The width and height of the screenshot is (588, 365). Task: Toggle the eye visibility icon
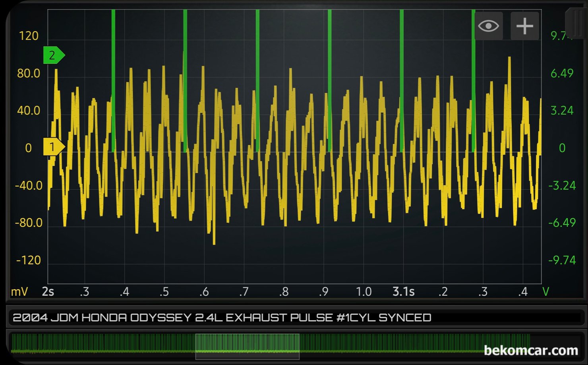click(488, 26)
